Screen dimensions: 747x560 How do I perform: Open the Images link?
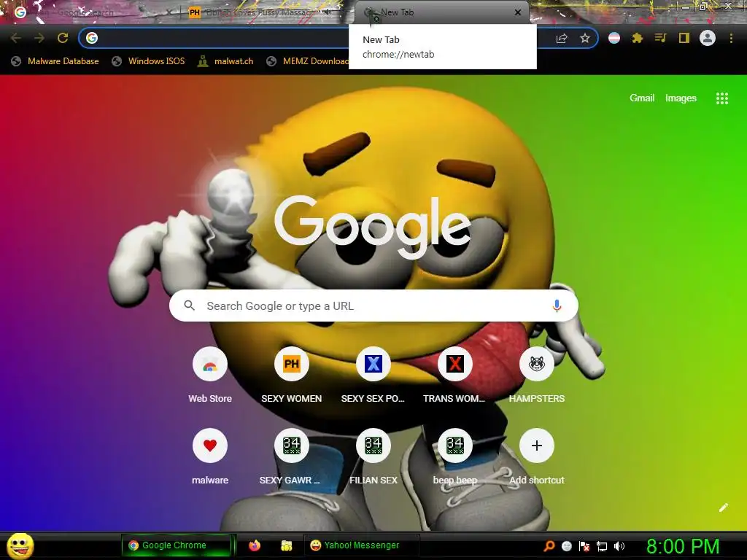click(x=681, y=98)
